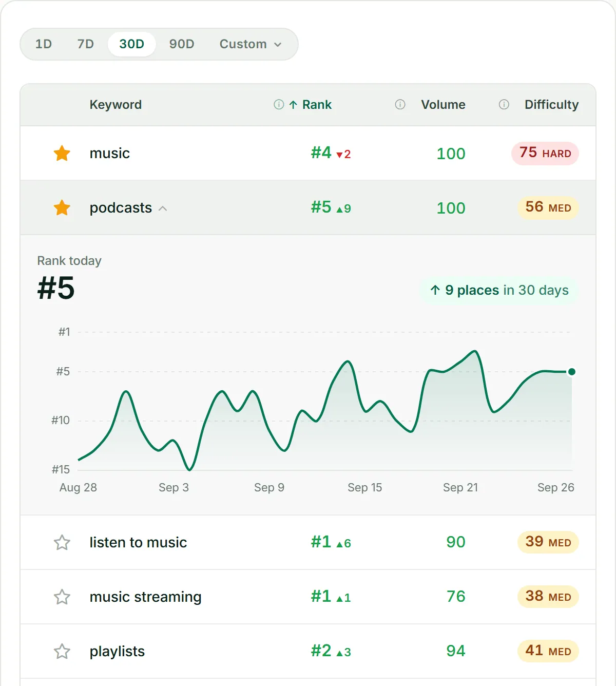616x686 pixels.
Task: Click the chart's current rank endpoint dot
Action: 571,372
